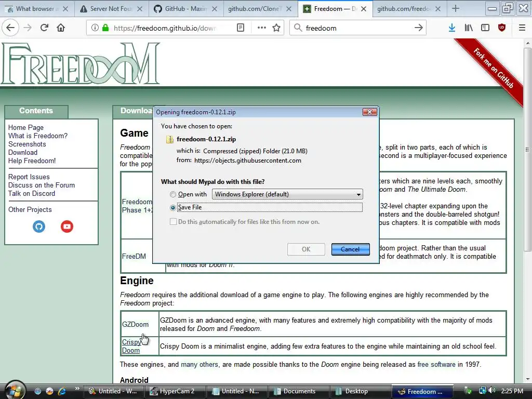Click the address bar URL field
Image resolution: width=532 pixels, height=399 pixels.
click(164, 28)
